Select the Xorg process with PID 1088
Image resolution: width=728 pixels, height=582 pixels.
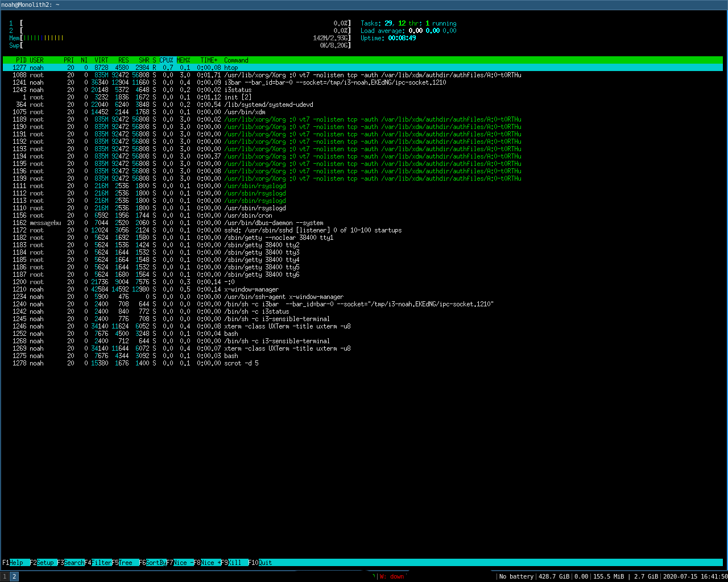click(x=363, y=75)
